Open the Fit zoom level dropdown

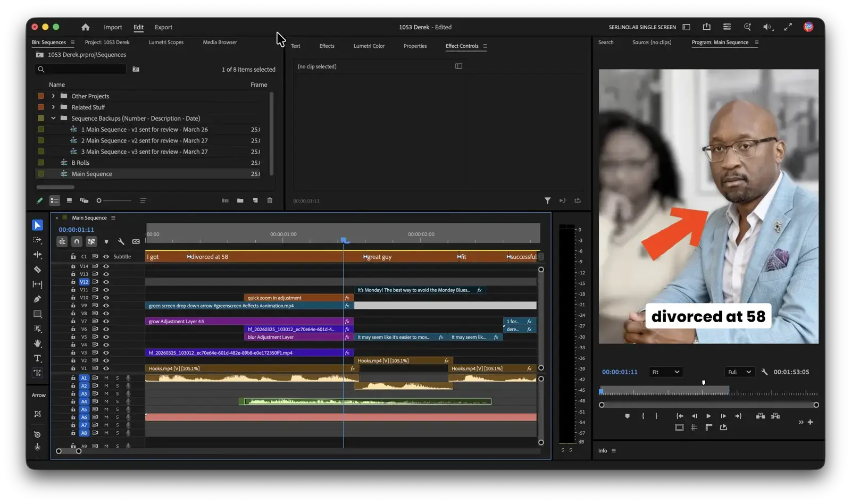(665, 372)
